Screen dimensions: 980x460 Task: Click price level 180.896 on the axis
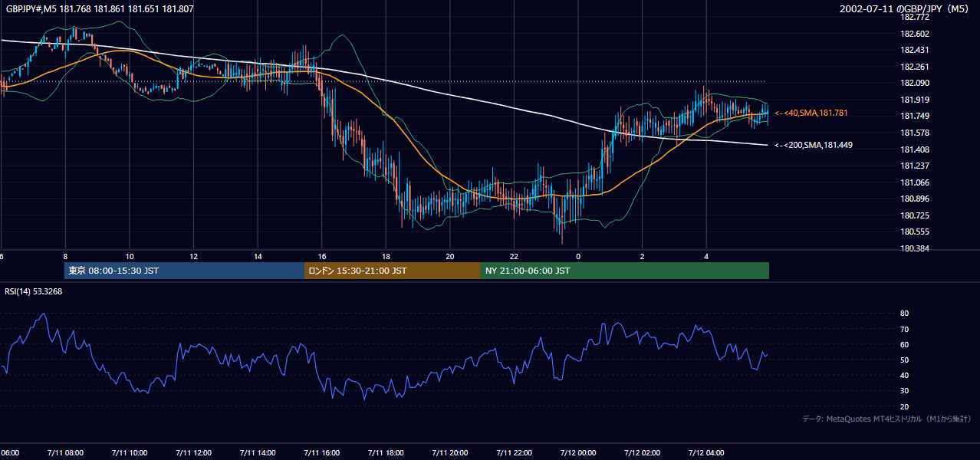tap(915, 199)
